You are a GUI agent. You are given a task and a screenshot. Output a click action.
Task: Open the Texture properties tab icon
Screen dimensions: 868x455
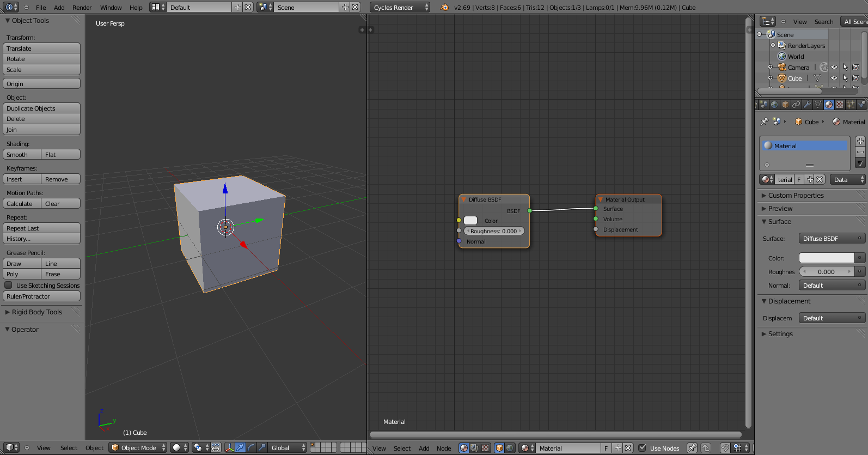[x=840, y=105]
